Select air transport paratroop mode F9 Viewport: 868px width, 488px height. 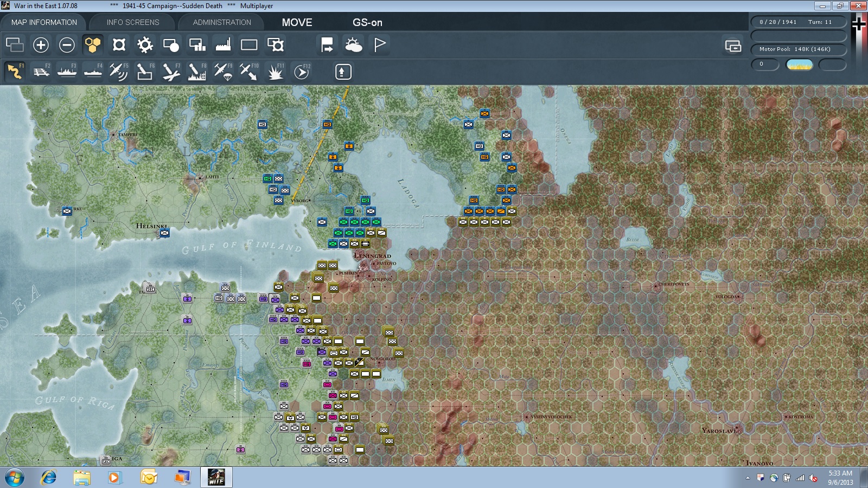223,72
